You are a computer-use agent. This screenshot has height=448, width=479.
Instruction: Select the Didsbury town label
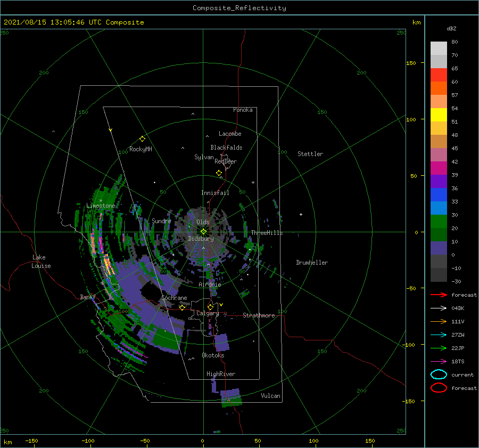pos(201,239)
